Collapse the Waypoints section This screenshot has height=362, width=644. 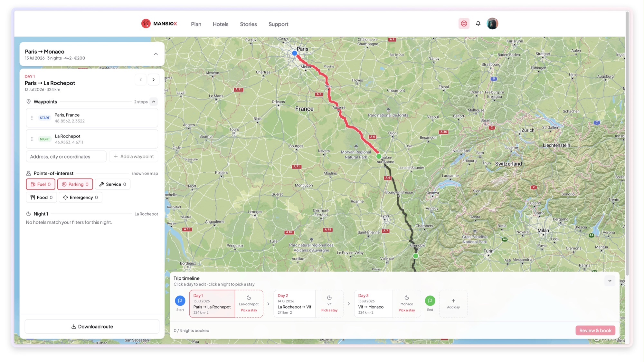154,102
